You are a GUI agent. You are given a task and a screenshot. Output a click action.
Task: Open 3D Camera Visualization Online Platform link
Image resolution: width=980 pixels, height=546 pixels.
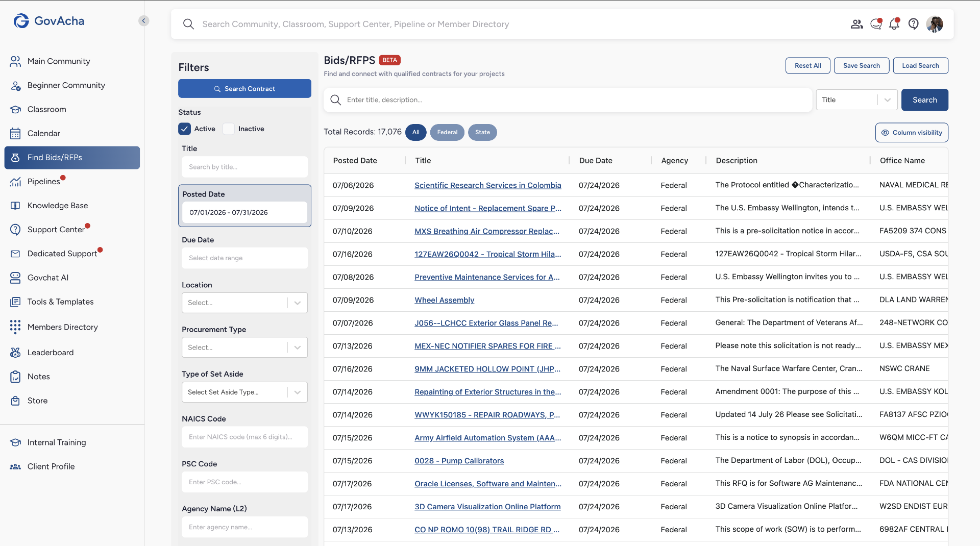tap(487, 507)
